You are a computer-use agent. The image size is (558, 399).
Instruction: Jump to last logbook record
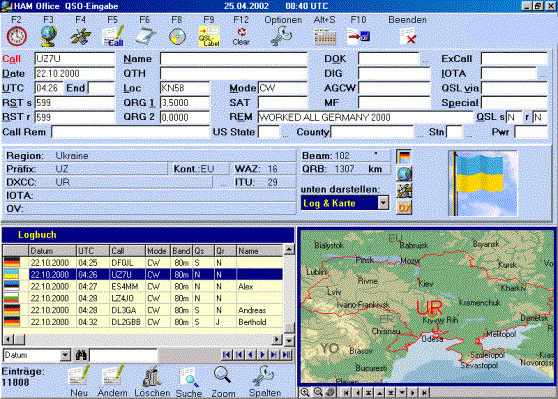(286, 355)
